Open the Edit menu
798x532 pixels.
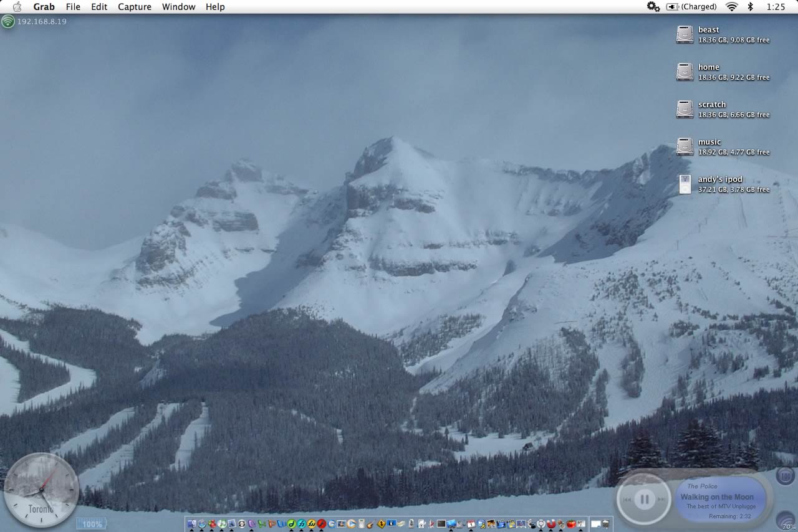click(x=99, y=7)
